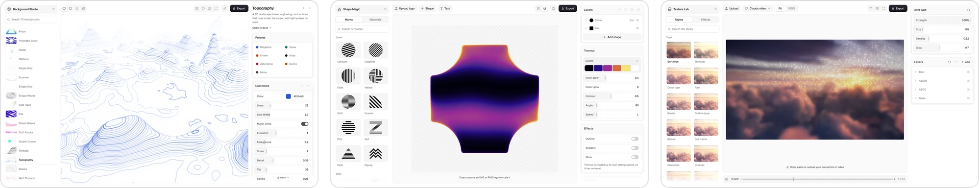Select the Pills mark
The height and width of the screenshot is (188, 980).
(x=348, y=128)
